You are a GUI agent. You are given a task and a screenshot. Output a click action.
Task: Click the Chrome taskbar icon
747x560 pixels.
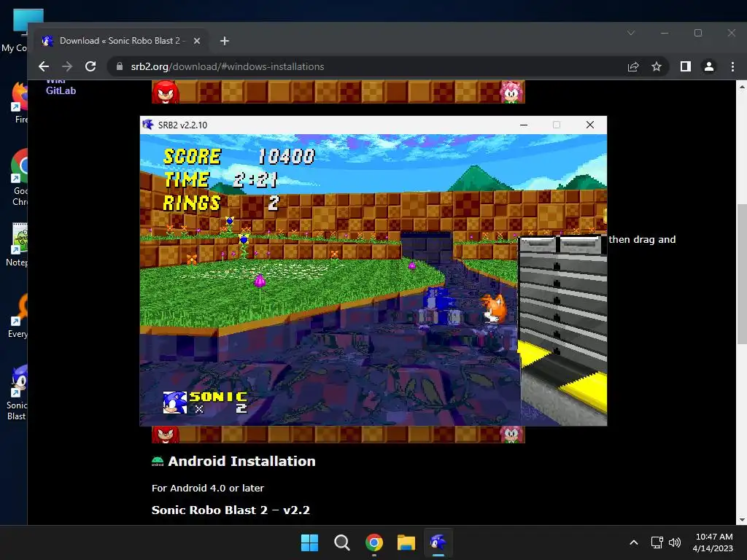(374, 542)
